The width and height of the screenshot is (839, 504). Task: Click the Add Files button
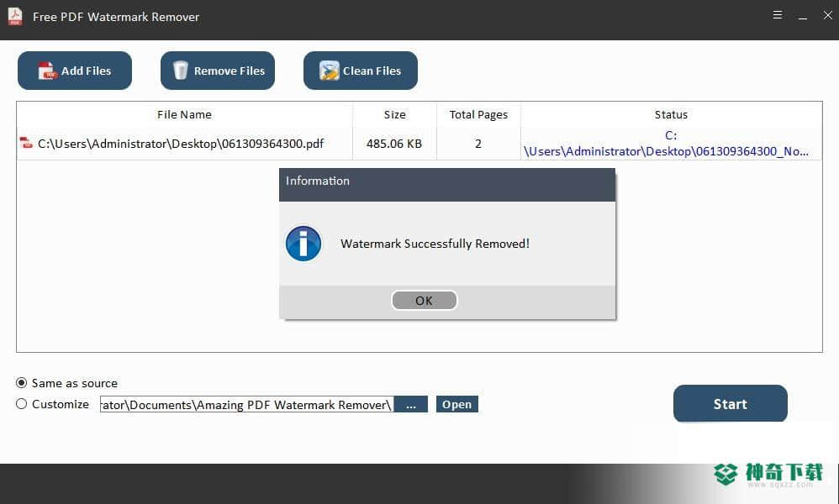pyautogui.click(x=74, y=71)
